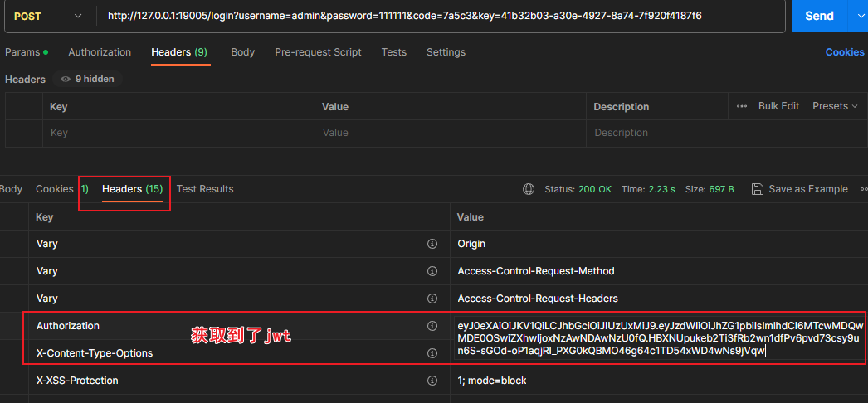This screenshot has height=403, width=868.
Task: Open the response Cookies tab
Action: point(62,189)
